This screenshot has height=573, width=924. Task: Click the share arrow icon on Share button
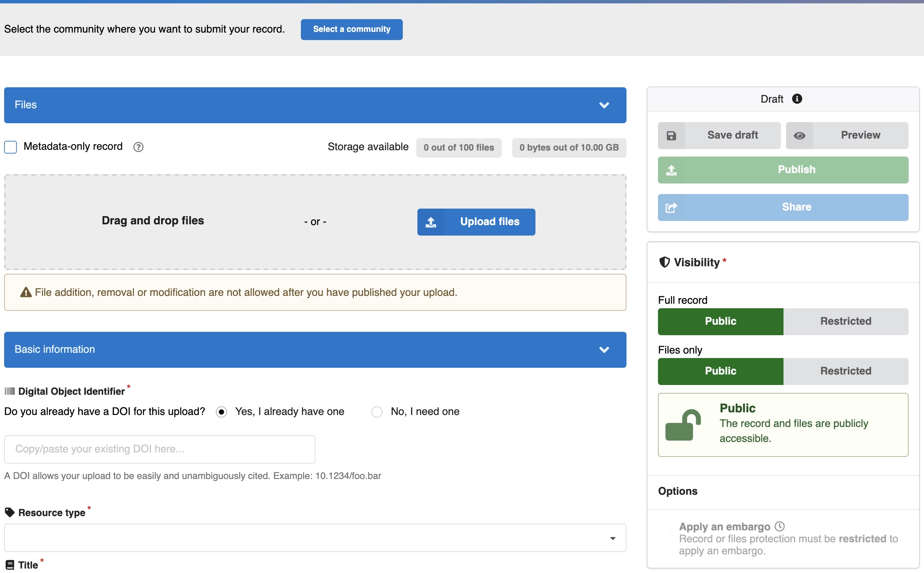[671, 208]
